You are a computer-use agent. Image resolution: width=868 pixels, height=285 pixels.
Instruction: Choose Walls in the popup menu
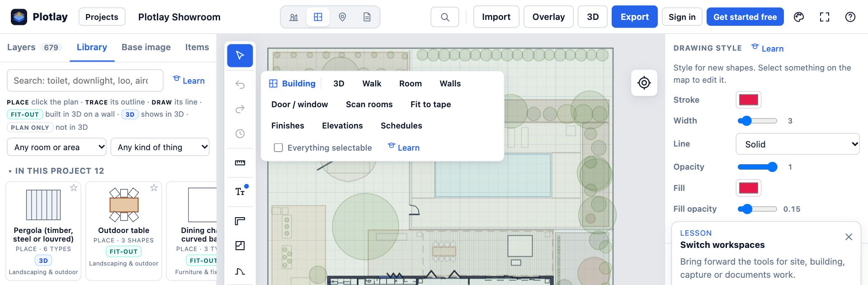click(450, 84)
